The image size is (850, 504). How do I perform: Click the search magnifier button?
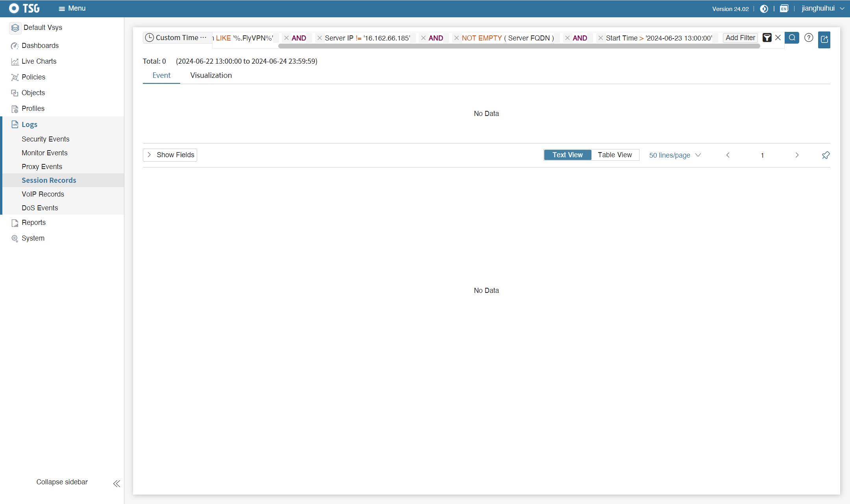(792, 38)
